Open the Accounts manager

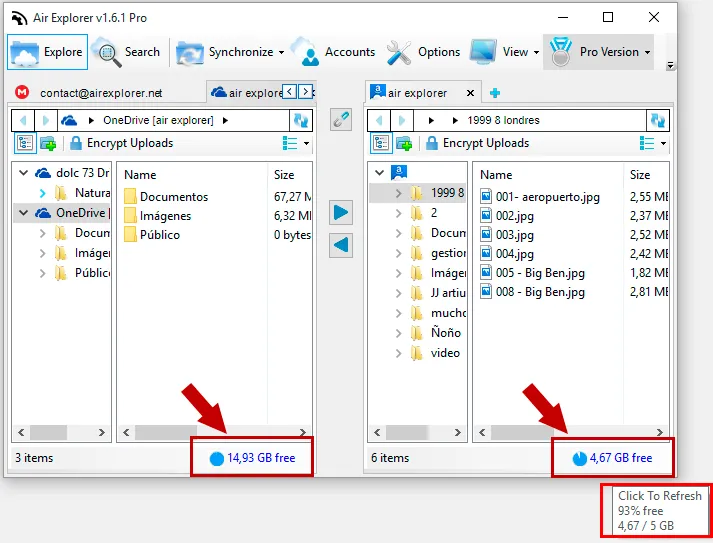pyautogui.click(x=334, y=52)
